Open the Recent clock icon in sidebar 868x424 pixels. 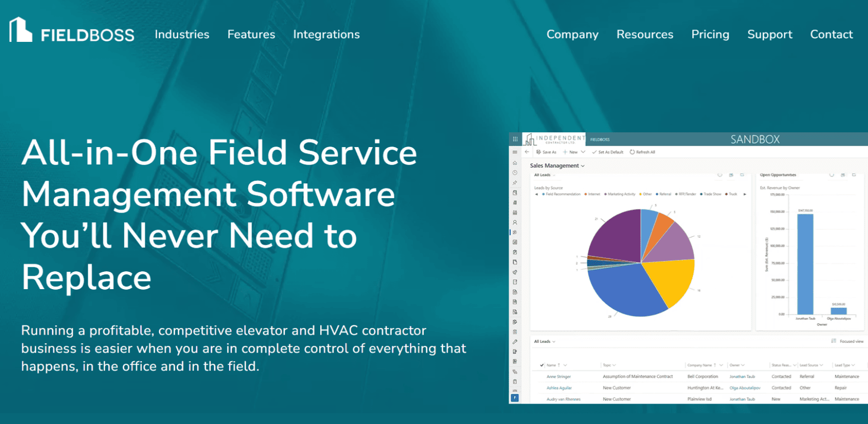click(515, 173)
